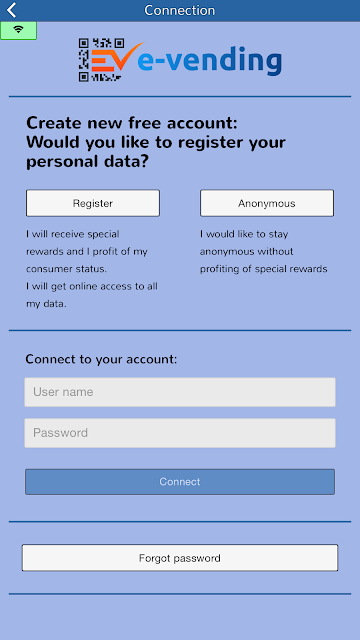Click the 'register your personal data?' question line
The width and height of the screenshot is (360, 640).
click(156, 152)
